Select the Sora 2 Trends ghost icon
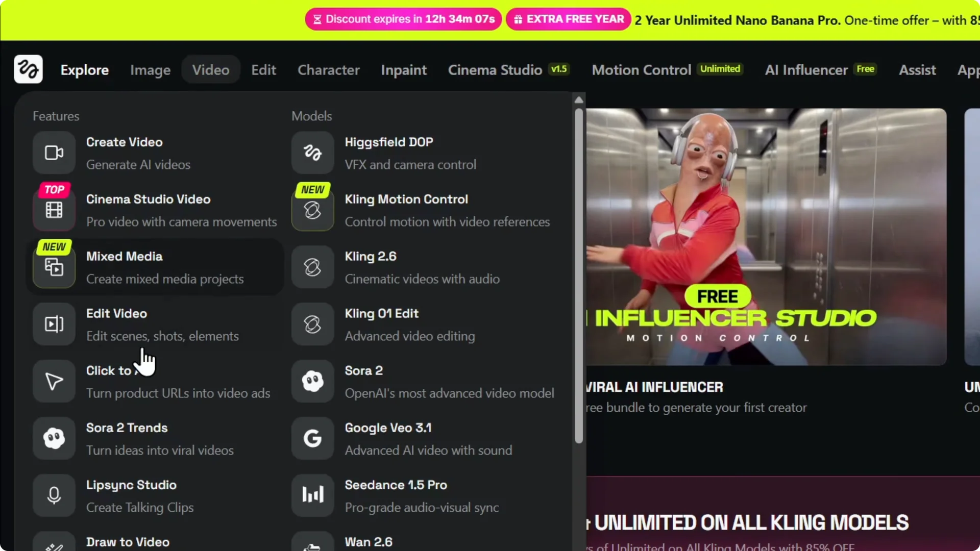 pyautogui.click(x=54, y=438)
